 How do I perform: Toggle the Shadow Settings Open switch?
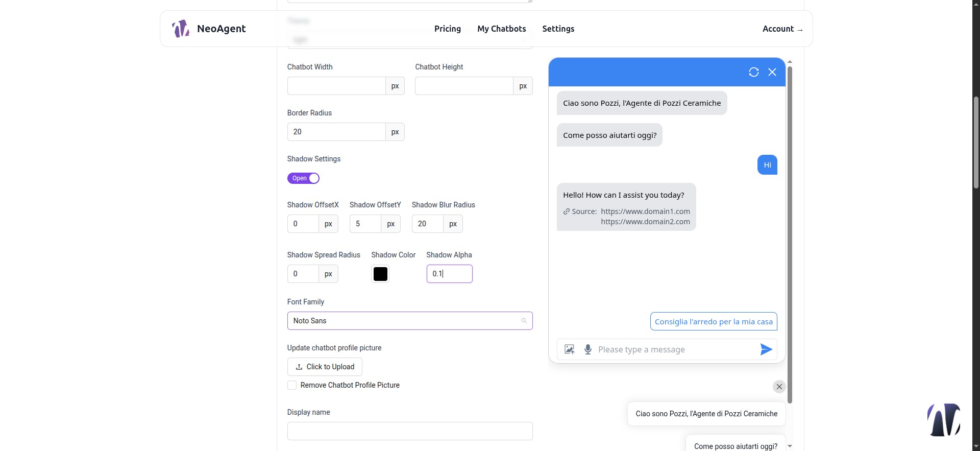pyautogui.click(x=303, y=178)
